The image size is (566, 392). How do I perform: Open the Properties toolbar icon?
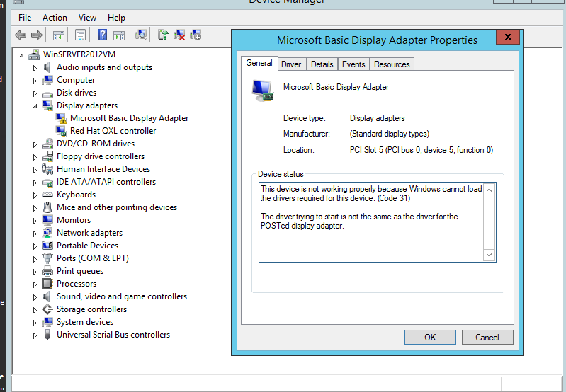[80, 35]
